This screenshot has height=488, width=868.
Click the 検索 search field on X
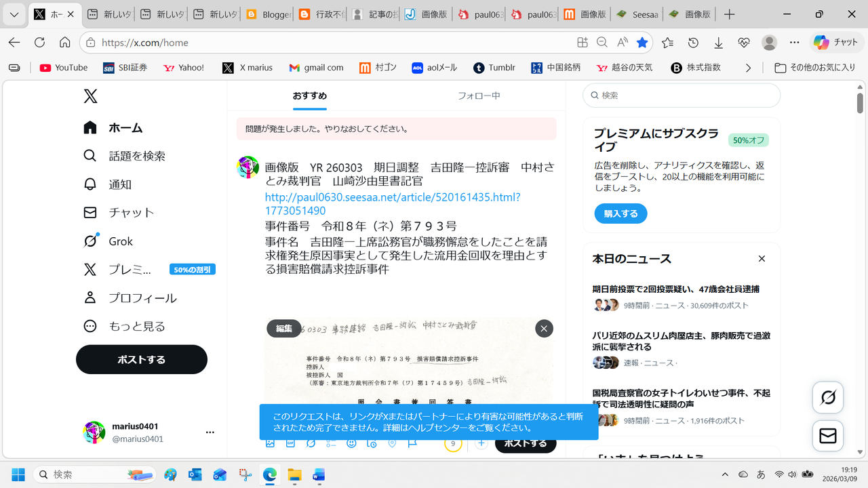point(682,96)
